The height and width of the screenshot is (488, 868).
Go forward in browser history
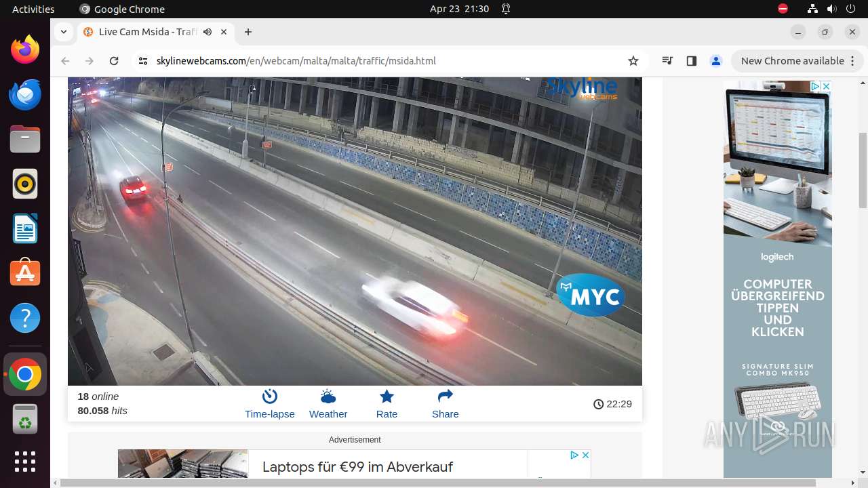point(90,61)
